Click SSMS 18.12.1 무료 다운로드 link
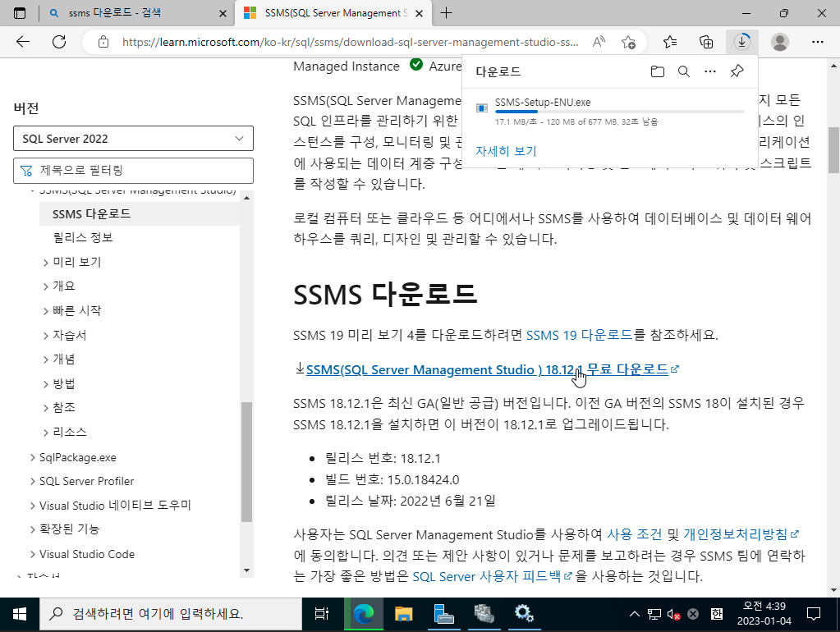Screen dimensions: 840x632 487,369
